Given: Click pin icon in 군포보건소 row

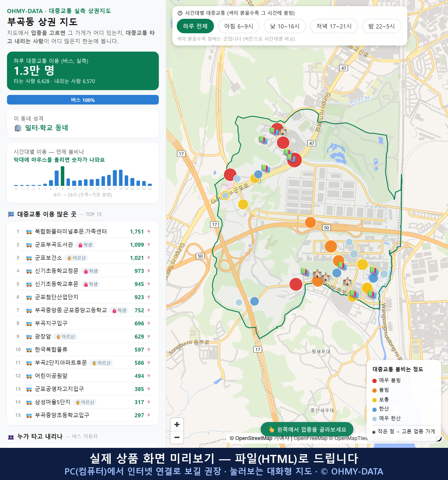Looking at the screenshot, I should (x=149, y=258).
